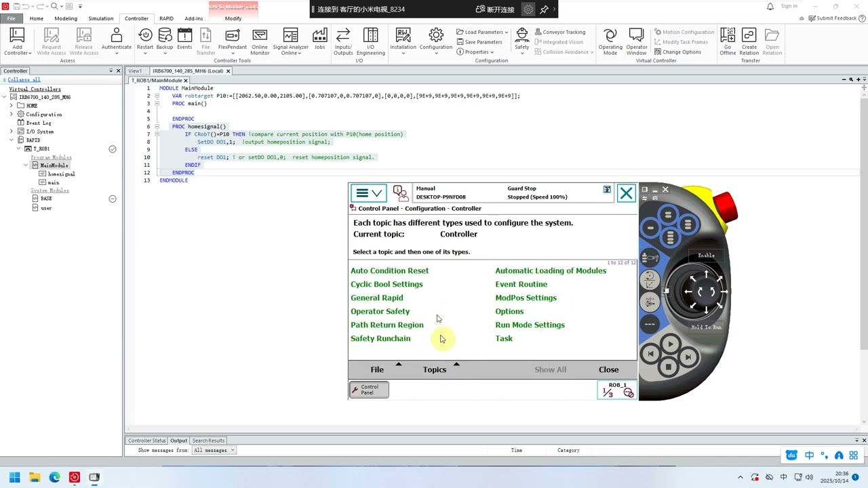Open Run Mode Settings type
This screenshot has width=868, height=488.
[530, 325]
